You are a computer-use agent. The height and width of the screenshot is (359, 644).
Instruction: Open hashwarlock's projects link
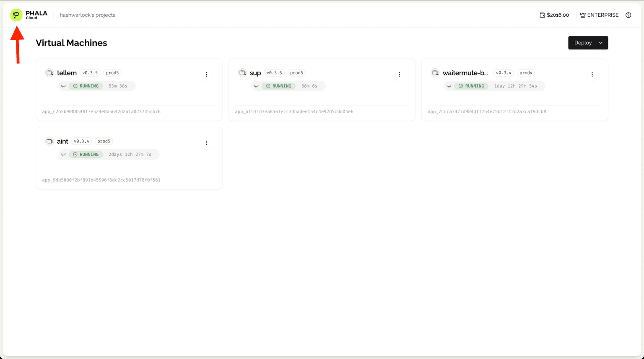(x=87, y=15)
